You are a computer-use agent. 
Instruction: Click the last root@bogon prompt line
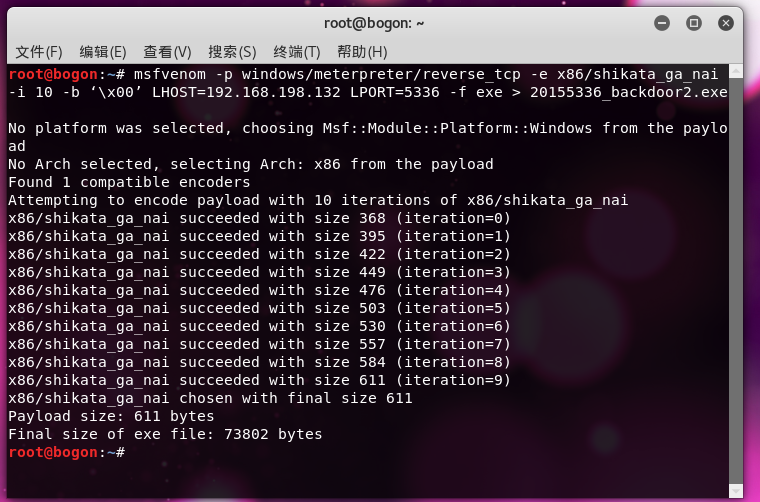(67, 452)
